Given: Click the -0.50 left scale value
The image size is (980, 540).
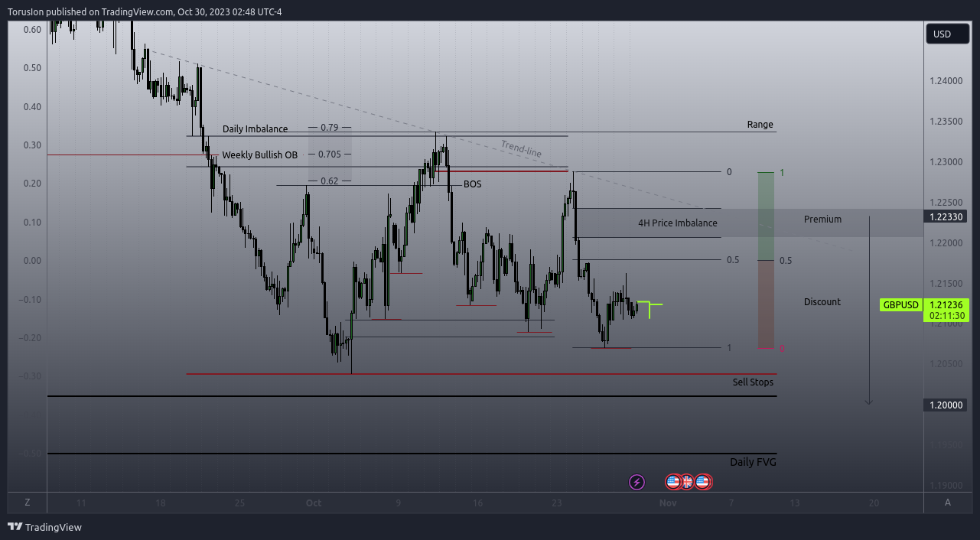Looking at the screenshot, I should 31,454.
